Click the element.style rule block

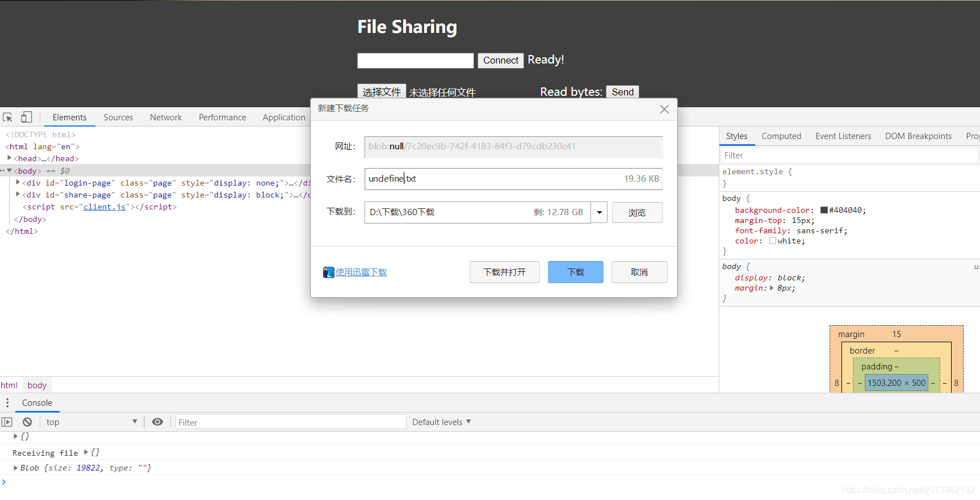[849, 178]
